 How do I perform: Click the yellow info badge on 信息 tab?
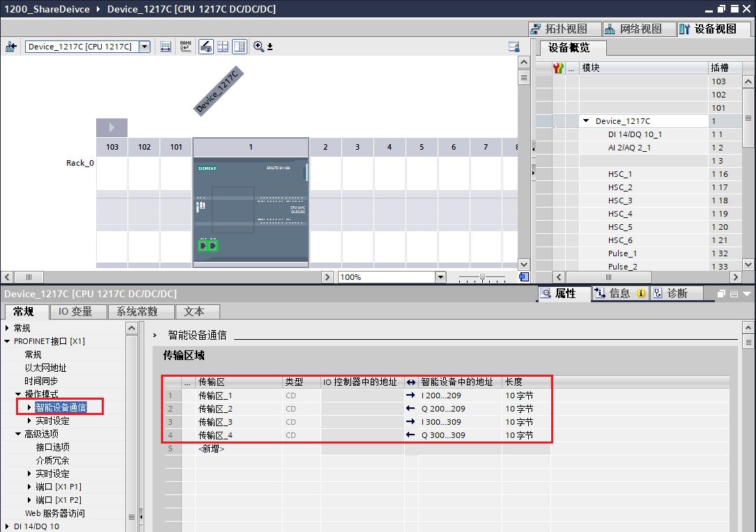click(641, 293)
